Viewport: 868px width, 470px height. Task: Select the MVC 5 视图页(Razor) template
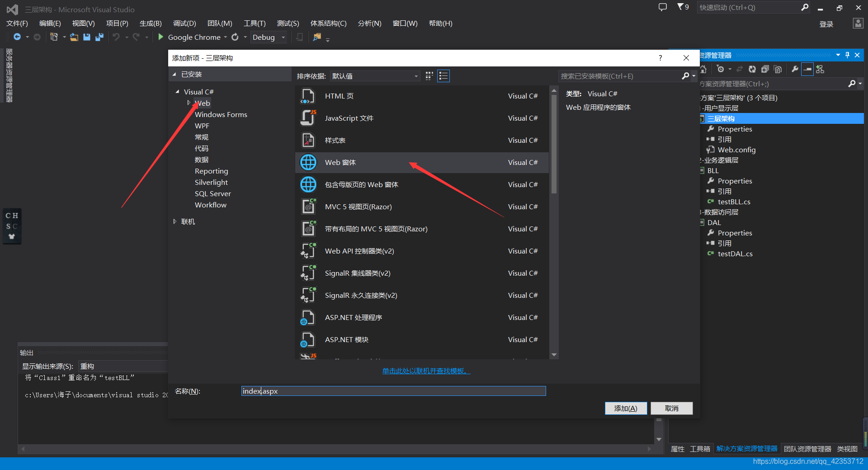coord(422,207)
